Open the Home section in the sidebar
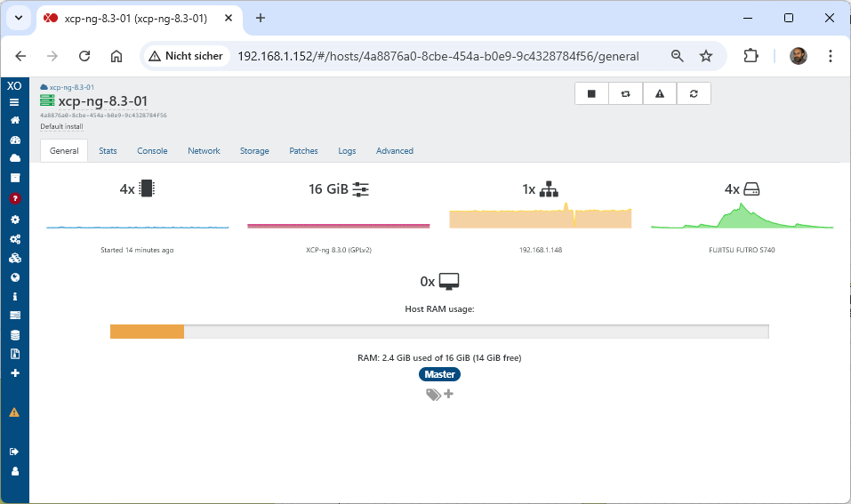Screen dimensions: 851x504 pos(14,120)
